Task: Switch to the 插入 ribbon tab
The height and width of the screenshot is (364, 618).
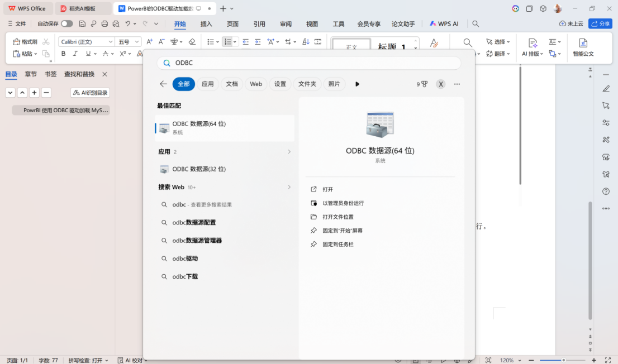Action: tap(206, 24)
